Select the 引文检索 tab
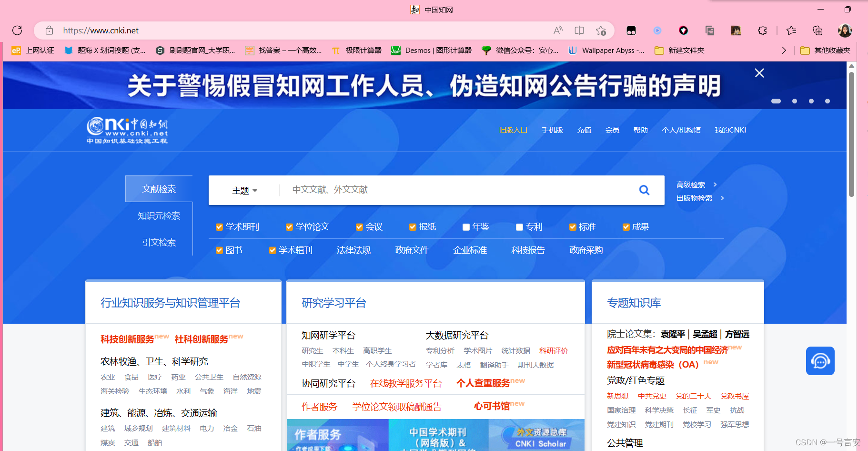 pos(159,242)
